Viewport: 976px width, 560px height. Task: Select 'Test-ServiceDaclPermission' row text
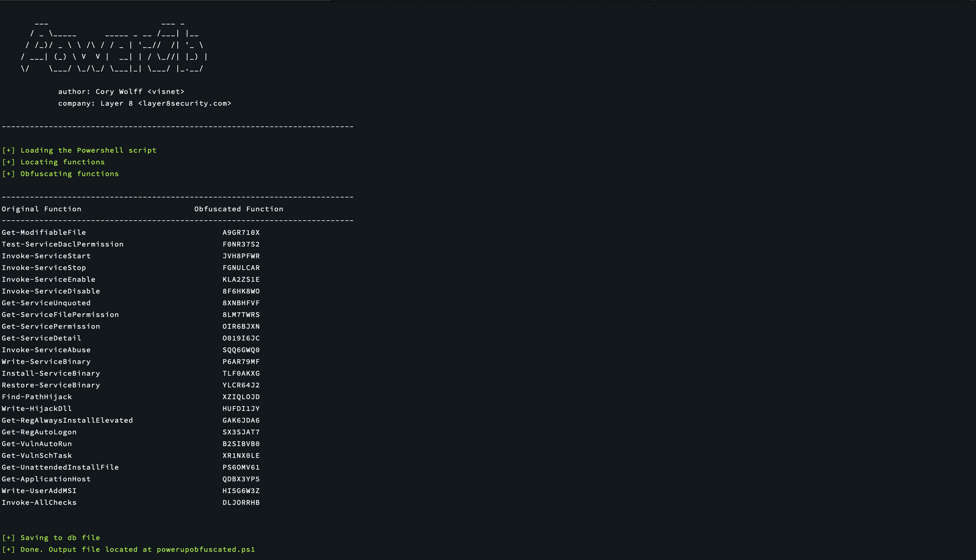[x=63, y=244]
